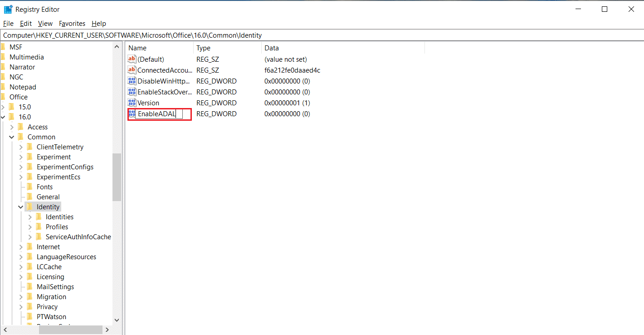Open the Edit menu
Viewport: 644px width, 335px height.
coord(26,24)
